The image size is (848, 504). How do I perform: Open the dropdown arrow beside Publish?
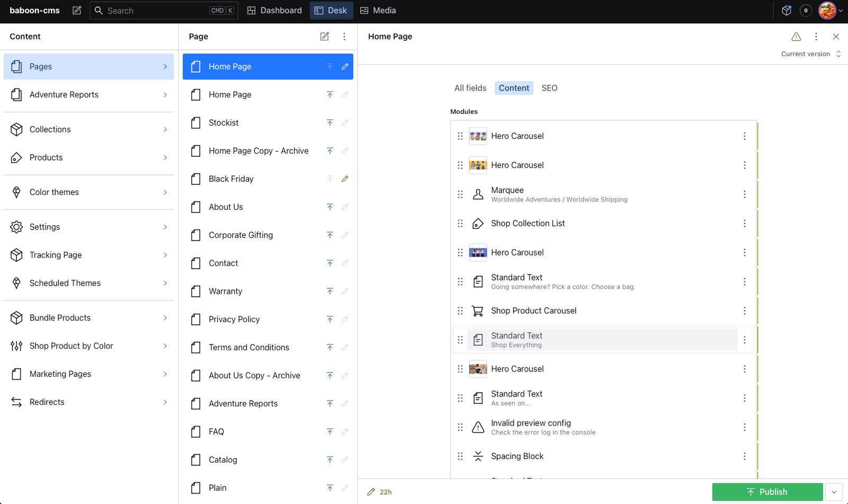pyautogui.click(x=834, y=492)
